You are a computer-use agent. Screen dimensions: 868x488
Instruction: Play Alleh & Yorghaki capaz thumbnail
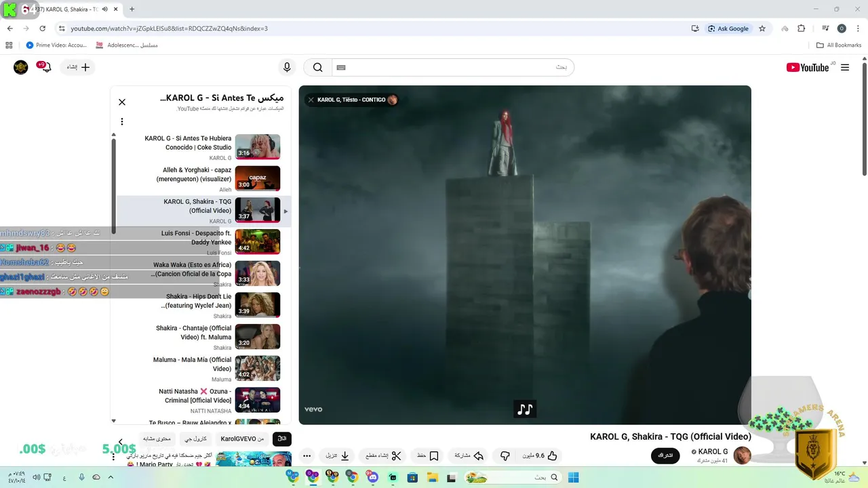258,178
